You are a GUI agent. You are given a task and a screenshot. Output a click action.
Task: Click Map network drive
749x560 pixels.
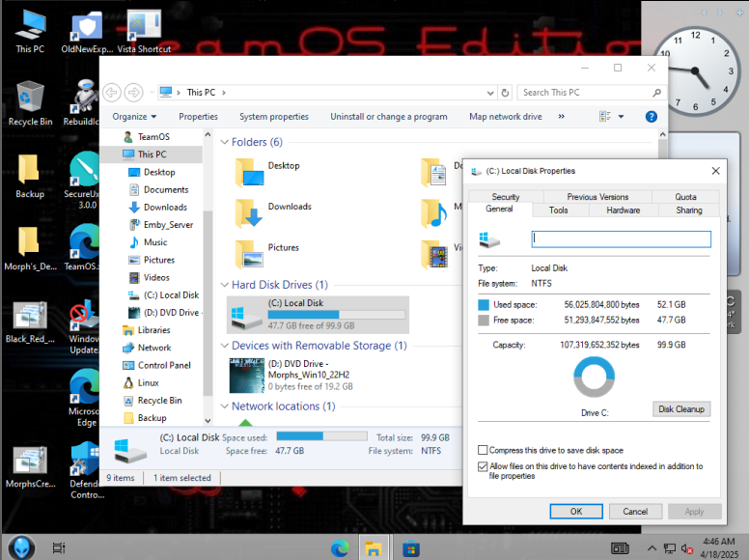click(506, 117)
